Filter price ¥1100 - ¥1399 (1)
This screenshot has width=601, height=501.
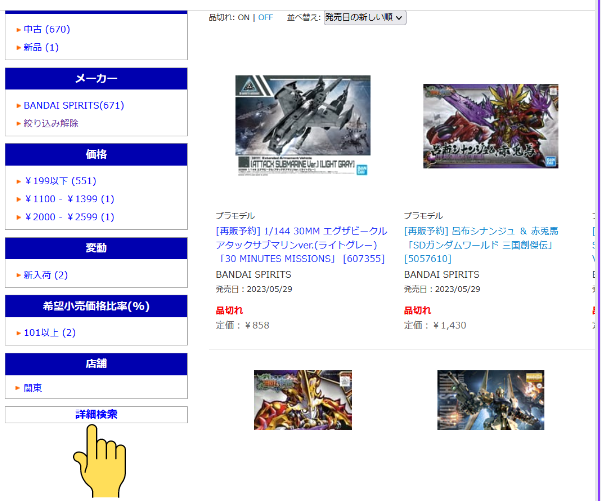coord(69,199)
